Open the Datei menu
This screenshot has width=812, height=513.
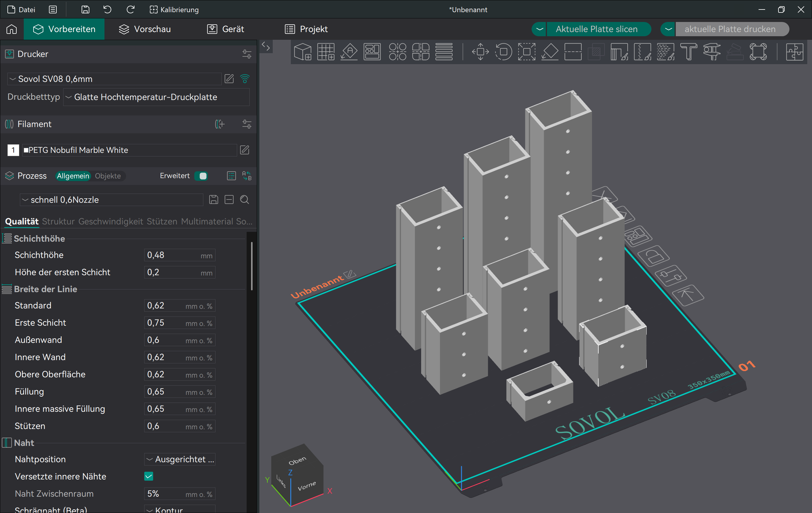coord(21,9)
